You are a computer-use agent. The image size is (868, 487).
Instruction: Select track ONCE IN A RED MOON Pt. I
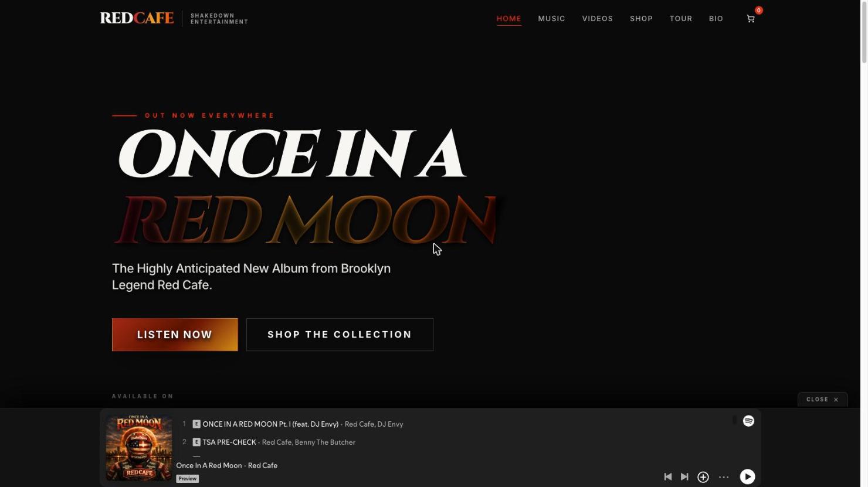(x=270, y=424)
